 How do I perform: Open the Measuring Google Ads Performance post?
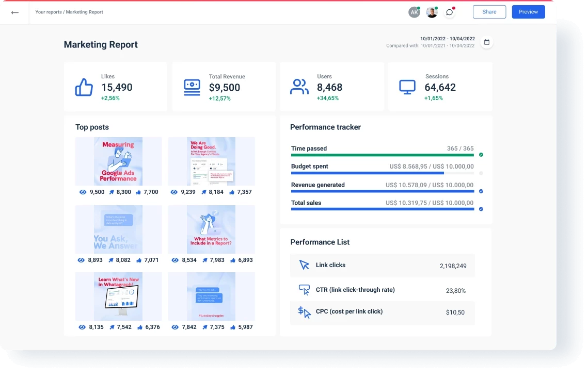coord(119,161)
